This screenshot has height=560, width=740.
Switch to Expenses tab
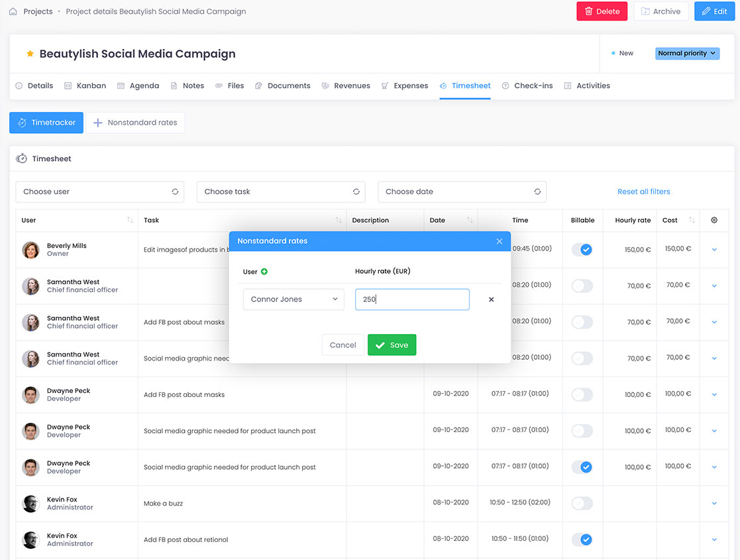point(405,85)
